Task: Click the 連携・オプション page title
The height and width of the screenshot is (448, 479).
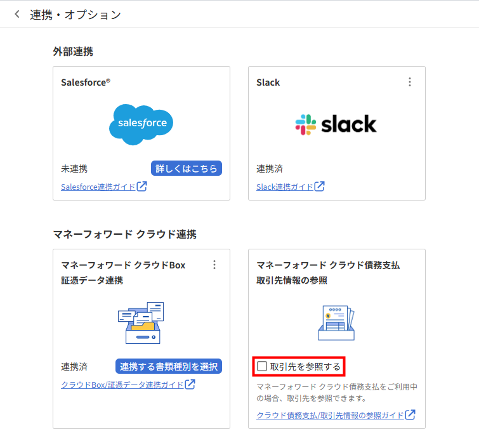Action: (x=75, y=14)
